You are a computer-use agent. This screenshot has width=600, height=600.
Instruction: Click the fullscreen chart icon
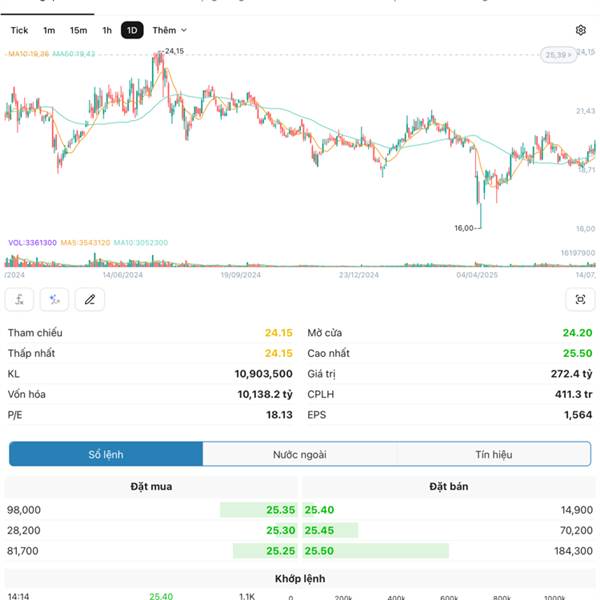(580, 299)
